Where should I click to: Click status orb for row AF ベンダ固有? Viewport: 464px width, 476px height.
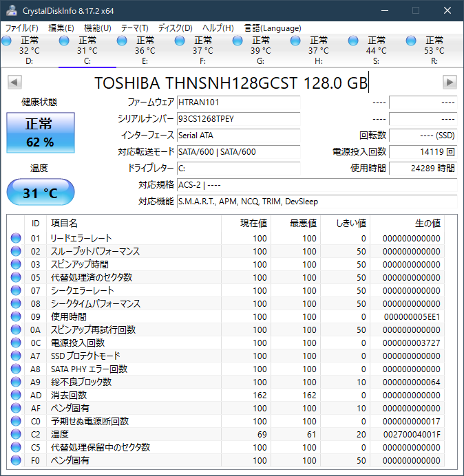tap(16, 408)
